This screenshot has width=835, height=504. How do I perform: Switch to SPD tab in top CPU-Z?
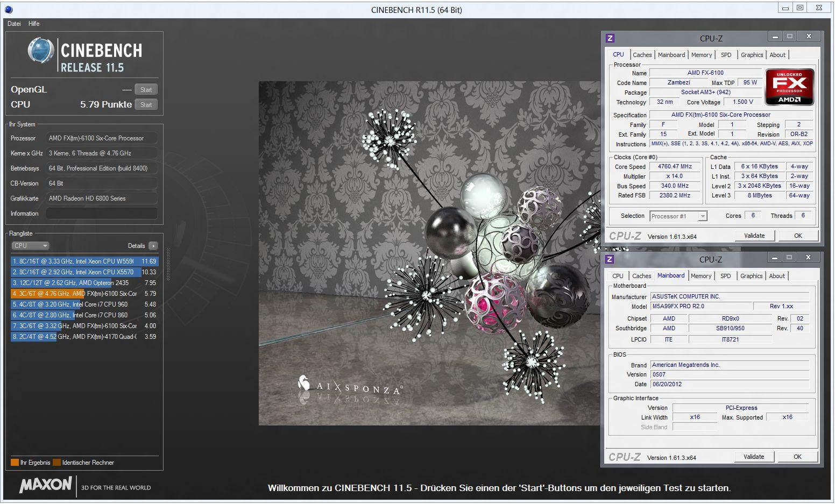pyautogui.click(x=726, y=55)
